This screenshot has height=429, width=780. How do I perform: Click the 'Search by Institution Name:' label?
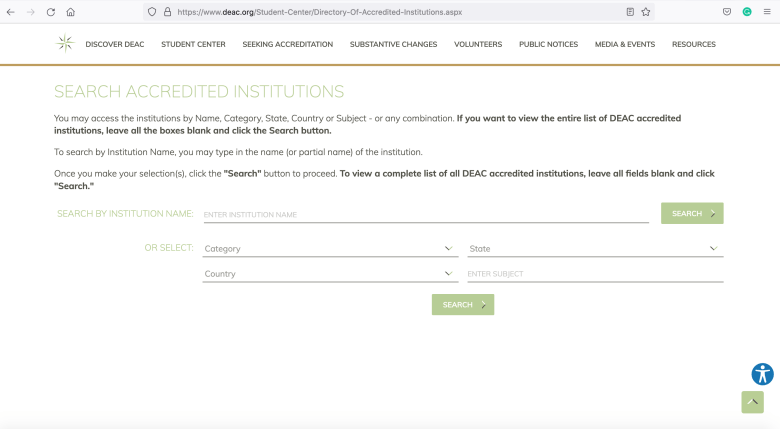(x=125, y=214)
